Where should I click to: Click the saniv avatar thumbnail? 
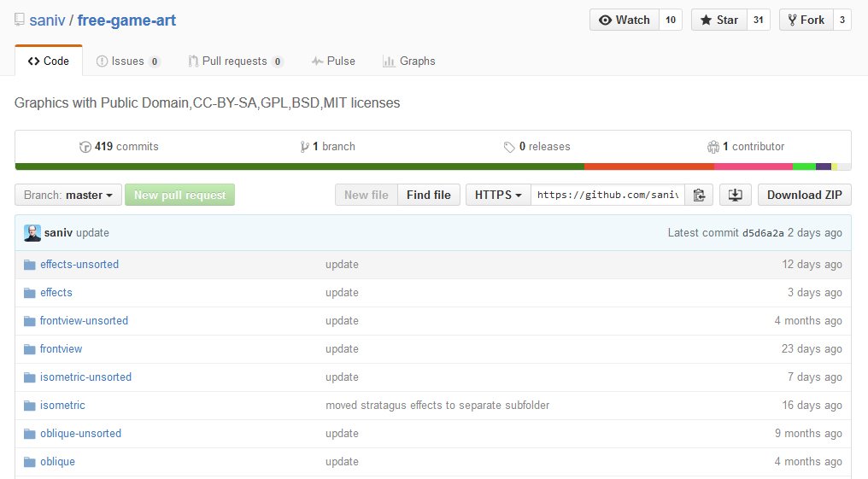pos(32,233)
